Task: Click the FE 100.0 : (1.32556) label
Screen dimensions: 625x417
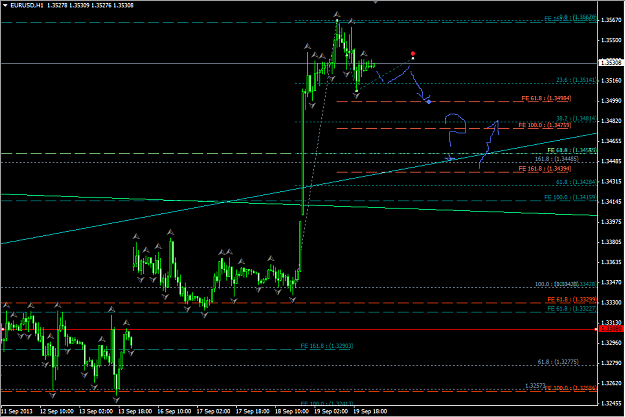Action: (x=570, y=388)
